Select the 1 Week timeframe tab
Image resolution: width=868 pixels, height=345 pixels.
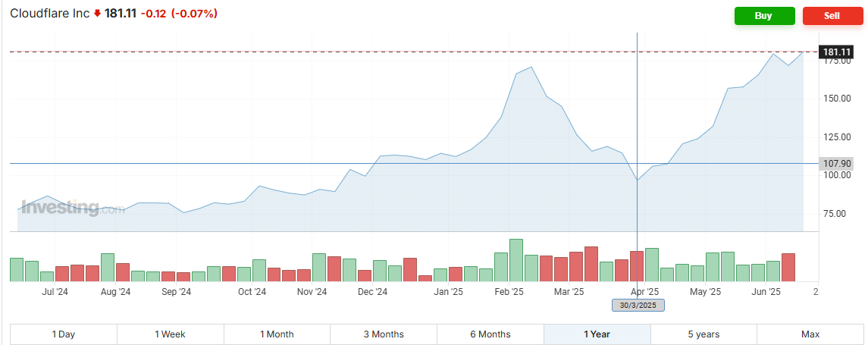click(170, 334)
